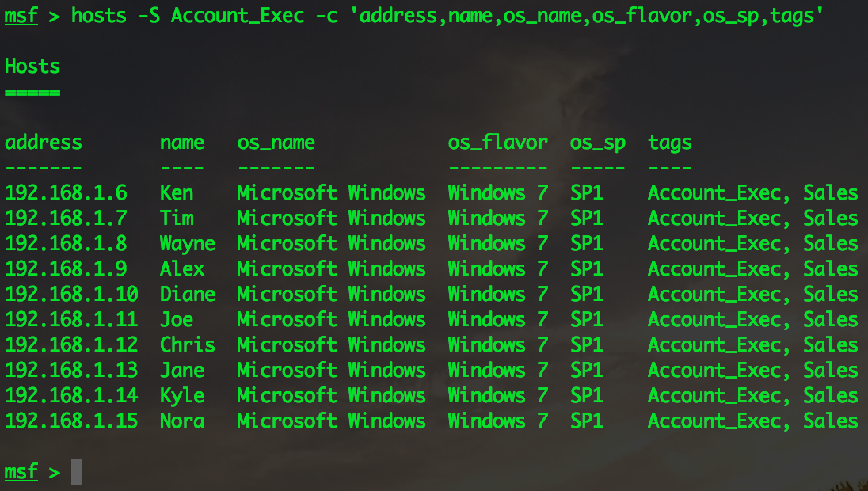The height and width of the screenshot is (491, 868).
Task: Click the os_flavor column header
Action: tap(497, 143)
